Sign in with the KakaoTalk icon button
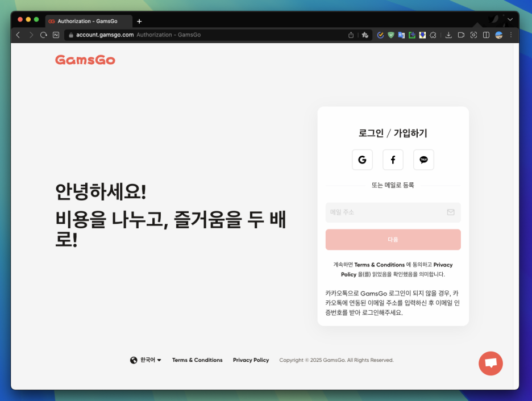This screenshot has width=532, height=401. pyautogui.click(x=423, y=160)
